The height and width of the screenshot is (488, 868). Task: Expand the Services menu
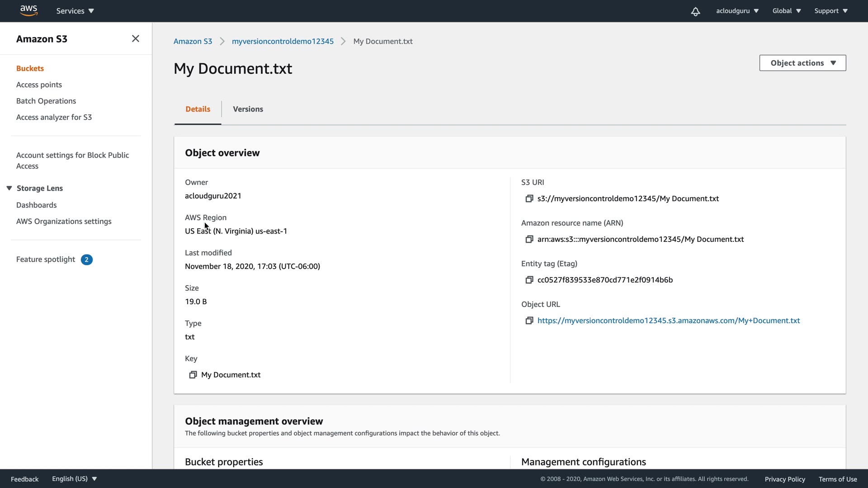click(x=75, y=11)
